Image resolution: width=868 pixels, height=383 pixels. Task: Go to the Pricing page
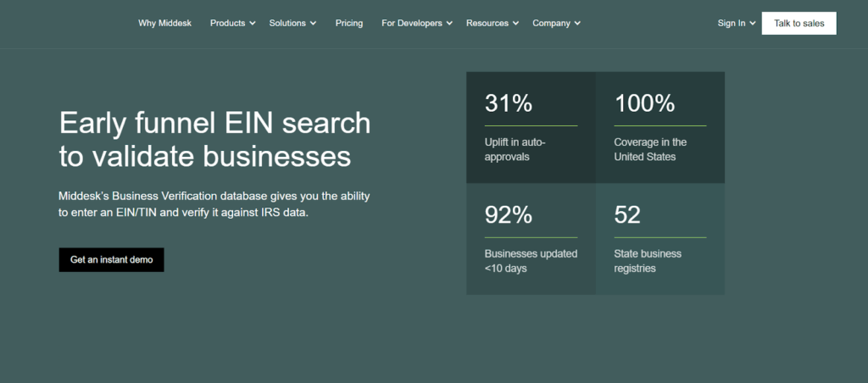[349, 23]
